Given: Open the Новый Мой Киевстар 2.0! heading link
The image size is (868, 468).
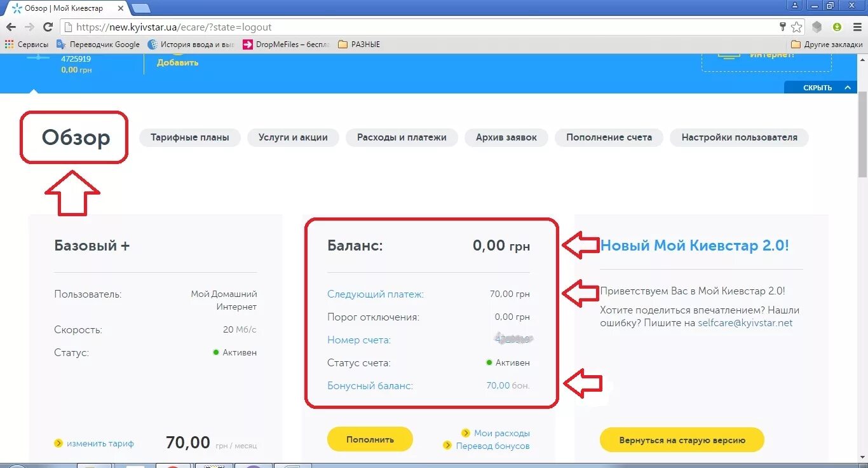Looking at the screenshot, I should tap(695, 245).
